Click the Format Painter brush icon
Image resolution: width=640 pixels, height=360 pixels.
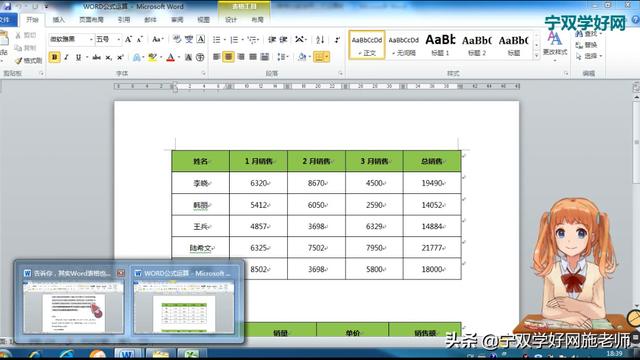(18, 60)
